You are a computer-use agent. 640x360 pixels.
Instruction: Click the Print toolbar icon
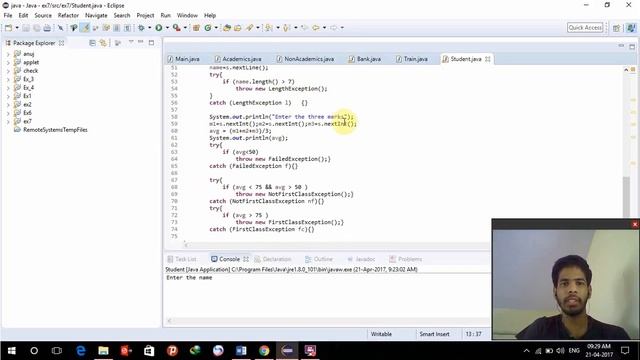pyautogui.click(x=47, y=28)
